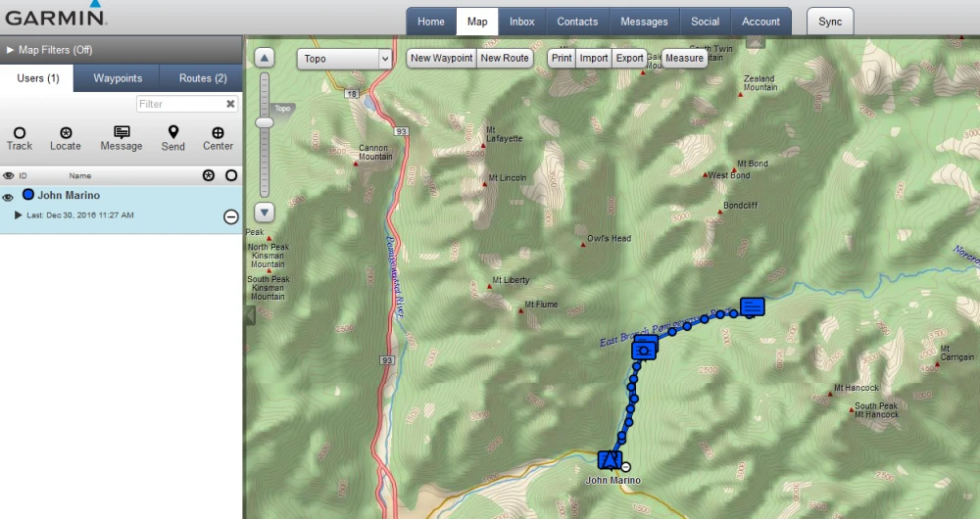Click the Track icon in the user toolbar
Viewport: 980px width, 519px height.
20,133
